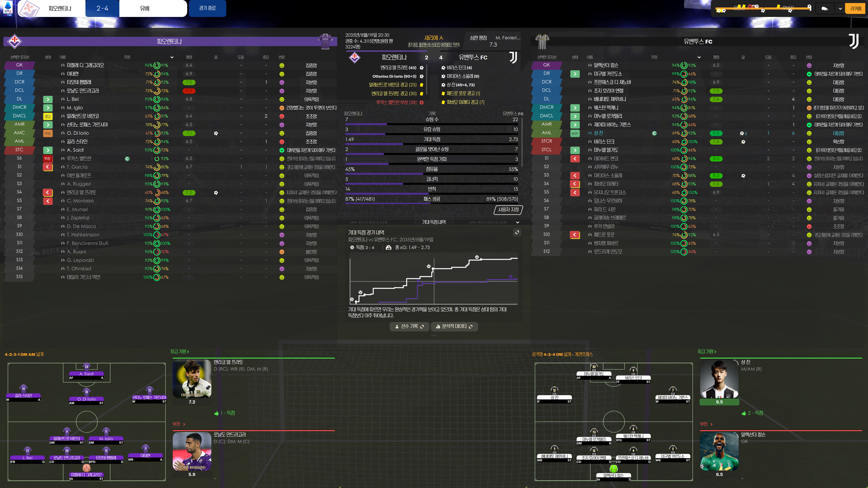Click Serie A league logo top-left
This screenshot has width=868, height=488.
click(x=8, y=8)
